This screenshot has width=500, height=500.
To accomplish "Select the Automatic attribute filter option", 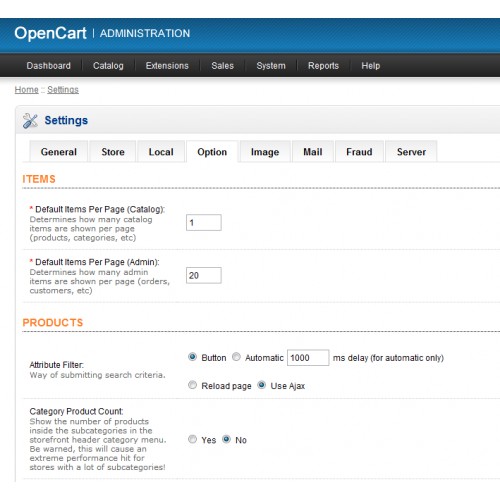I will pos(236,357).
